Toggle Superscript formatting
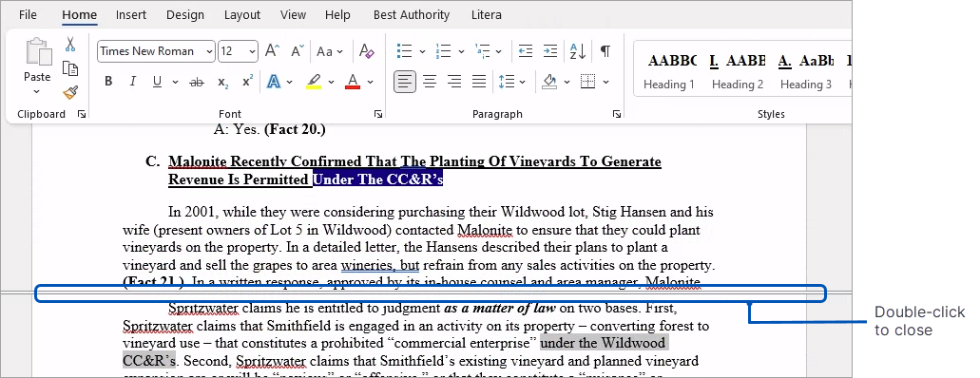The image size is (980, 378). tap(247, 82)
